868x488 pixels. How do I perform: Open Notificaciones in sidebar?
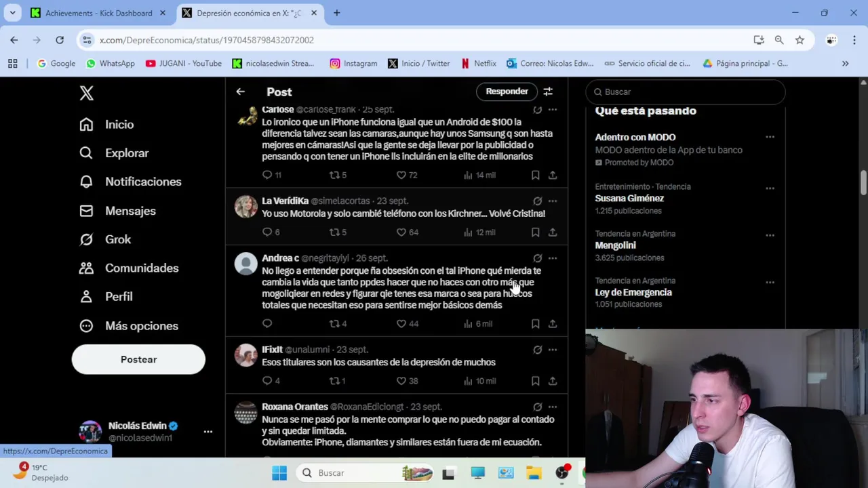[130, 182]
